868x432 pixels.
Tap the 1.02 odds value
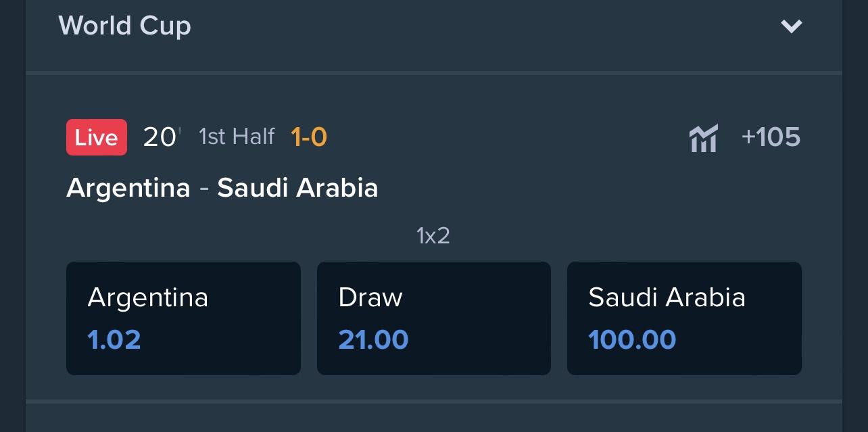tap(114, 339)
